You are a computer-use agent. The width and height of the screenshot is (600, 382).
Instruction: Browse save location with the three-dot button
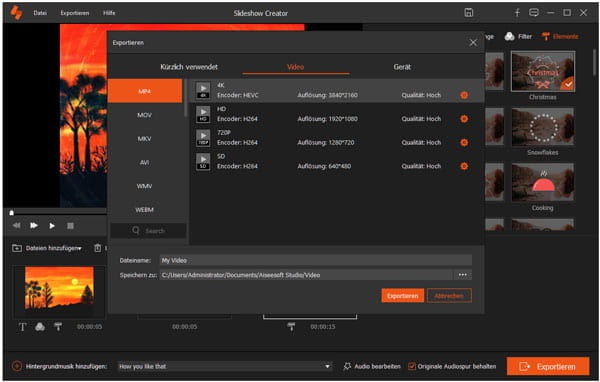pyautogui.click(x=463, y=275)
